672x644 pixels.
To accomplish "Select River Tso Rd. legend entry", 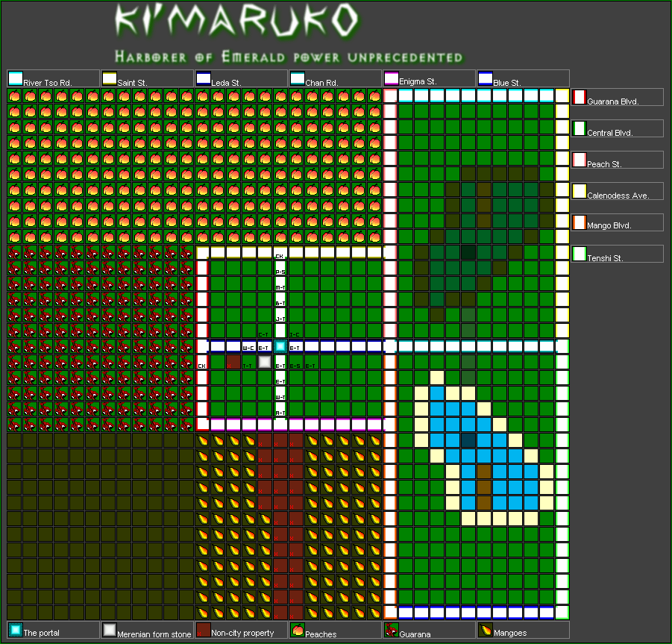I will point(52,79).
